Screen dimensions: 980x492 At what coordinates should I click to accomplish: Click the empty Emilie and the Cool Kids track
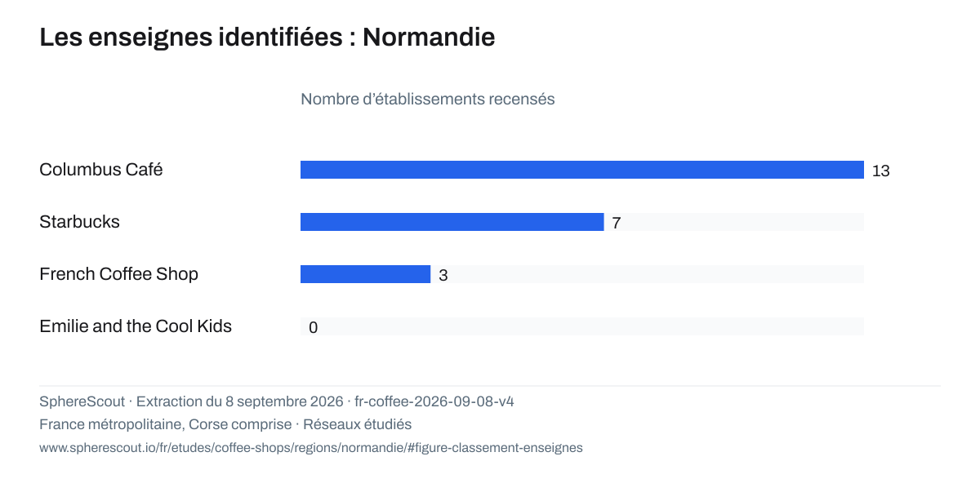coord(582,326)
